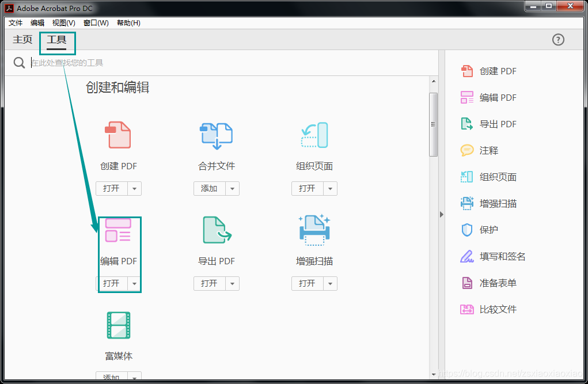Open the 视图(V) menu
Viewport: 588px width, 384px height.
click(x=64, y=23)
